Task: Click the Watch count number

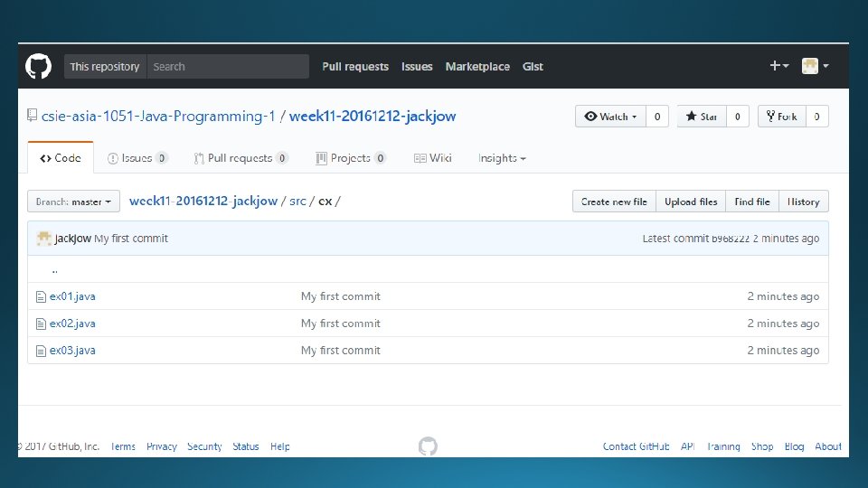Action: 657,117
